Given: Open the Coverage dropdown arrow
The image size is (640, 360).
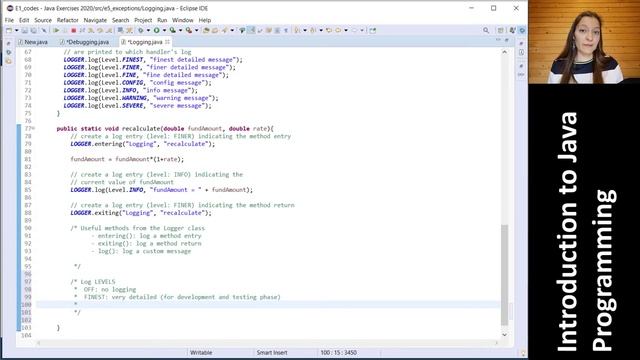Looking at the screenshot, I should [180, 30].
